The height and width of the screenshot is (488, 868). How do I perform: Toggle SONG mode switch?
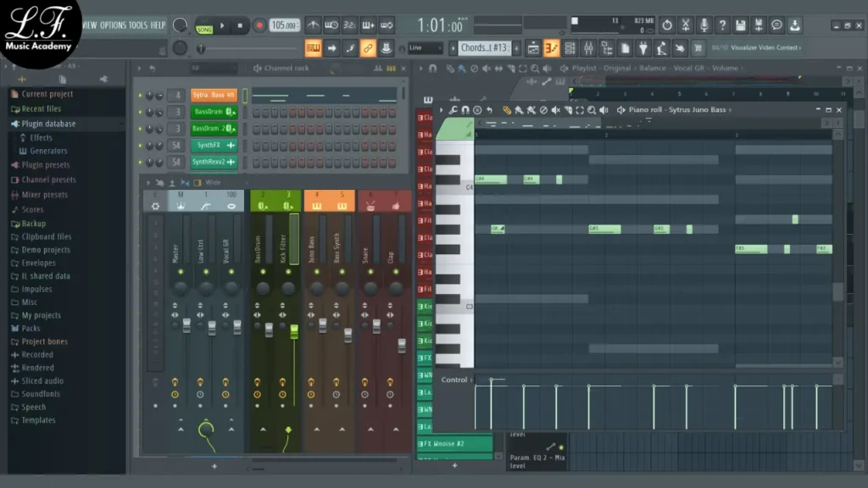click(x=204, y=27)
